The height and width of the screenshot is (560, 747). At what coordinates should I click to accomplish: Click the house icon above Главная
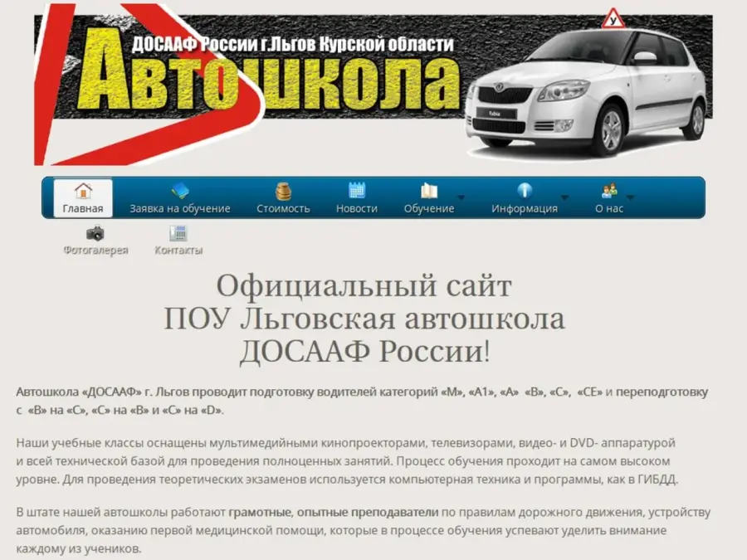point(83,191)
